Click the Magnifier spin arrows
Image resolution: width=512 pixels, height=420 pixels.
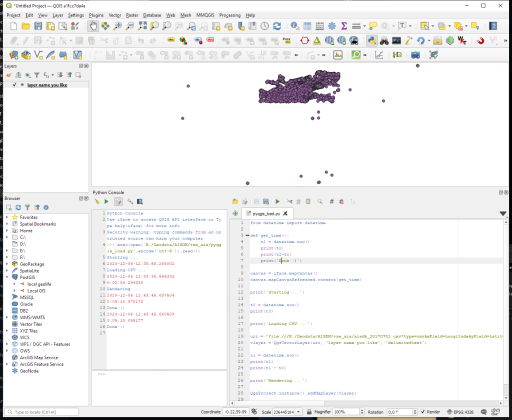[x=362, y=412]
